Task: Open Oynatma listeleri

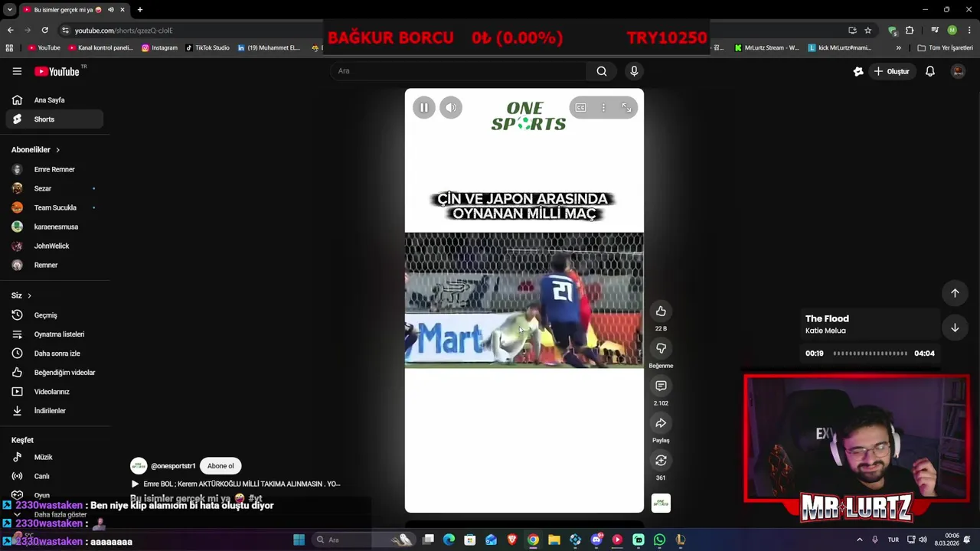Action: click(54, 334)
